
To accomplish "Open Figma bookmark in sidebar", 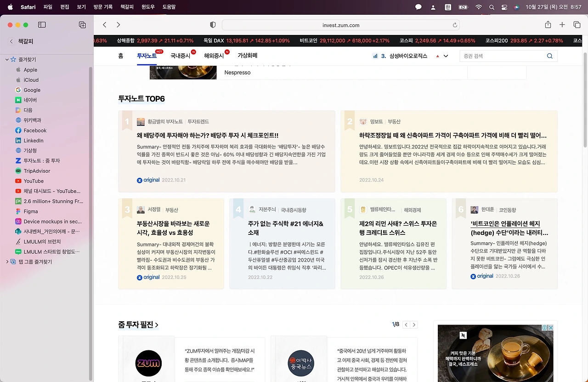I will point(31,211).
